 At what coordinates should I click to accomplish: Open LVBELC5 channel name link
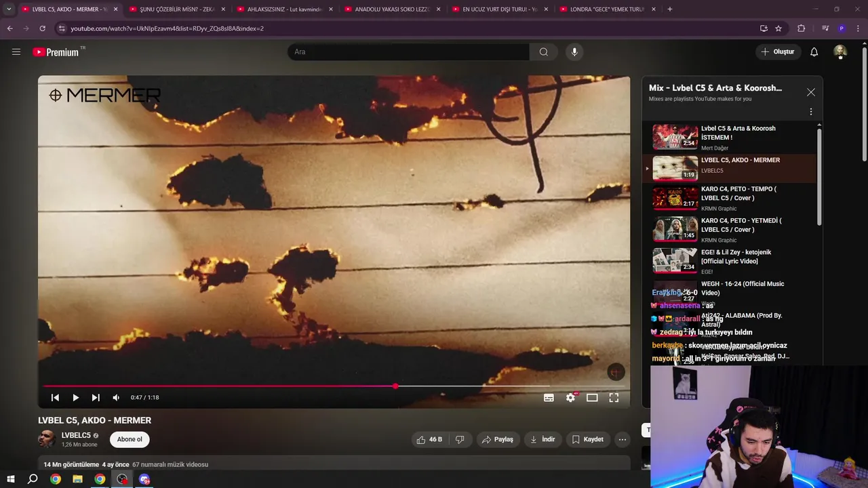(x=76, y=435)
